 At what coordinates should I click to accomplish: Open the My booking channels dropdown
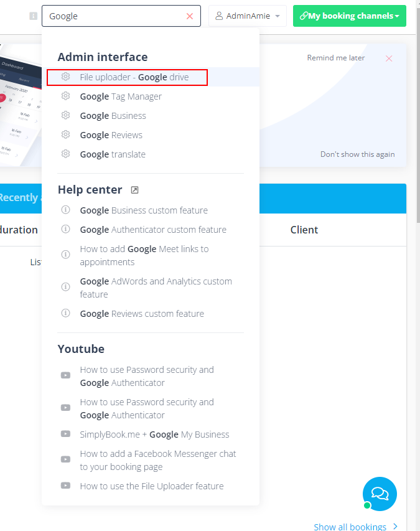(349, 16)
